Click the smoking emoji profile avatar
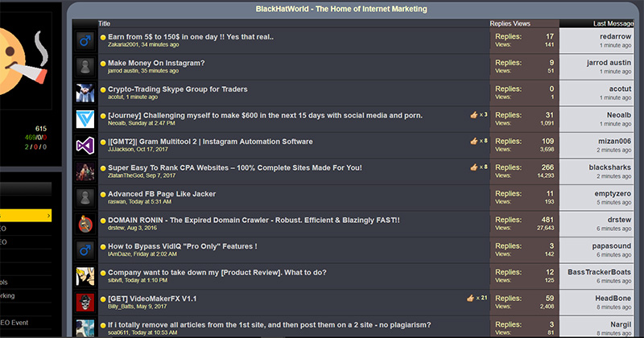The height and width of the screenshot is (338, 644). [x=24, y=61]
